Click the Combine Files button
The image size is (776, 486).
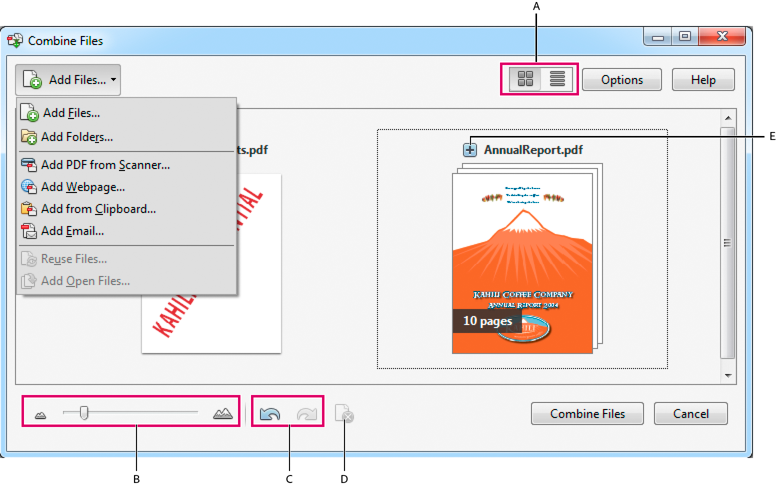pyautogui.click(x=587, y=414)
